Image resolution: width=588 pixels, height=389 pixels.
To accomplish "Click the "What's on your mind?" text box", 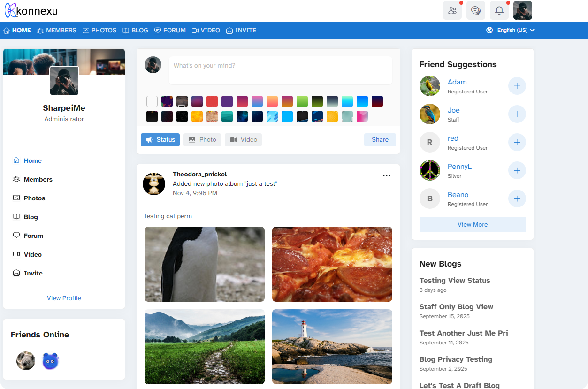I will pos(280,70).
